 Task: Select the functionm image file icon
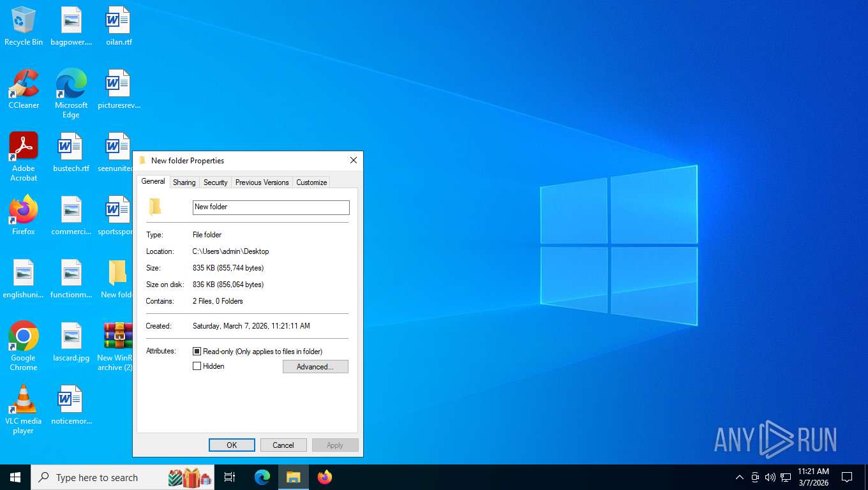click(71, 279)
